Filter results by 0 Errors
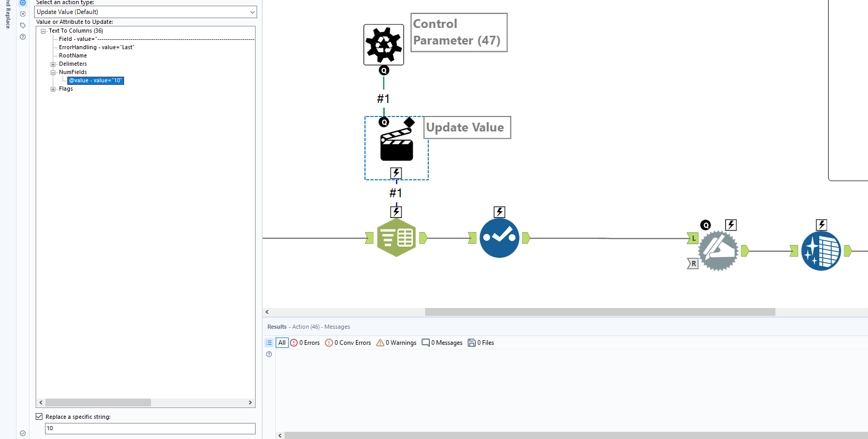The height and width of the screenshot is (439, 868). (x=305, y=343)
